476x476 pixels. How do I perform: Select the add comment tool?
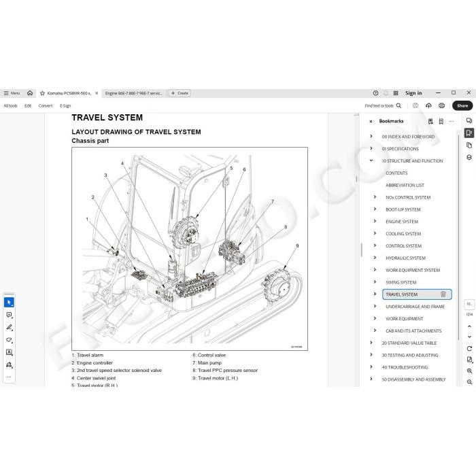pyautogui.click(x=9, y=315)
